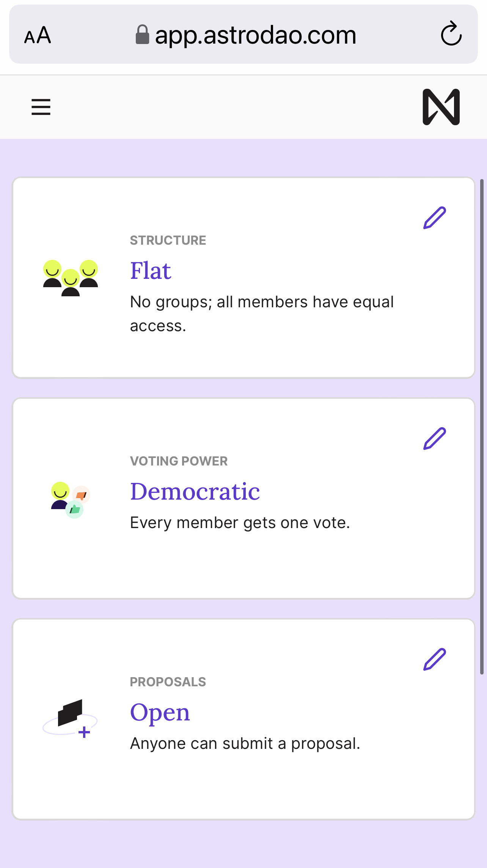Edit the Structure setting with pencil icon
487x868 pixels.
point(435,218)
